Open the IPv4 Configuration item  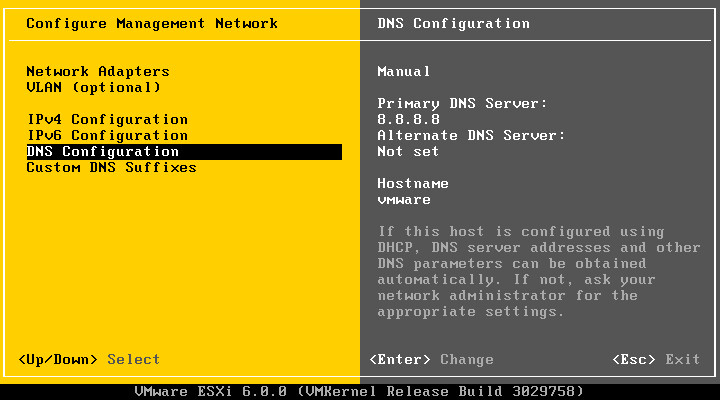[107, 119]
